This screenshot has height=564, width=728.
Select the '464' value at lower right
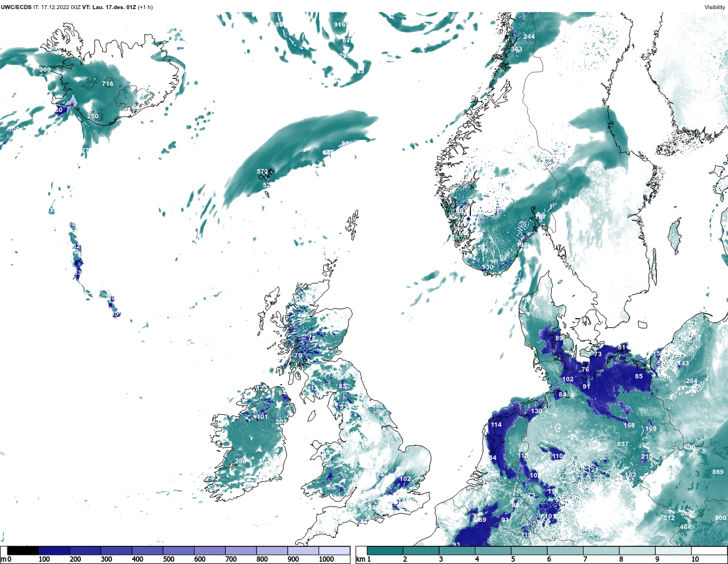pyautogui.click(x=685, y=527)
